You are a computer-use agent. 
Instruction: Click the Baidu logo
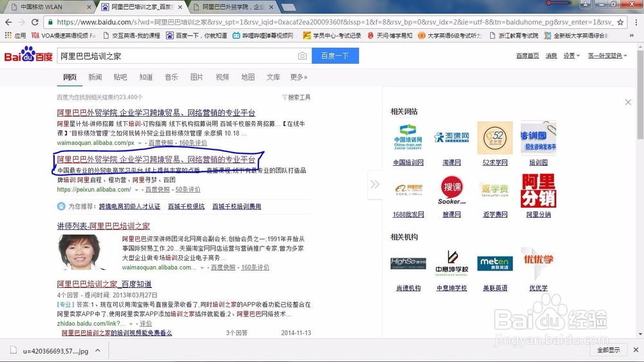click(28, 55)
